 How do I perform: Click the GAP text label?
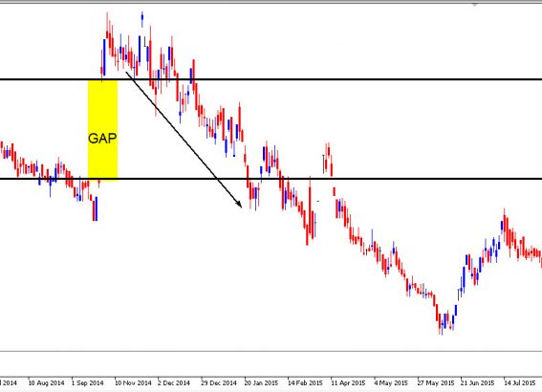pos(102,139)
